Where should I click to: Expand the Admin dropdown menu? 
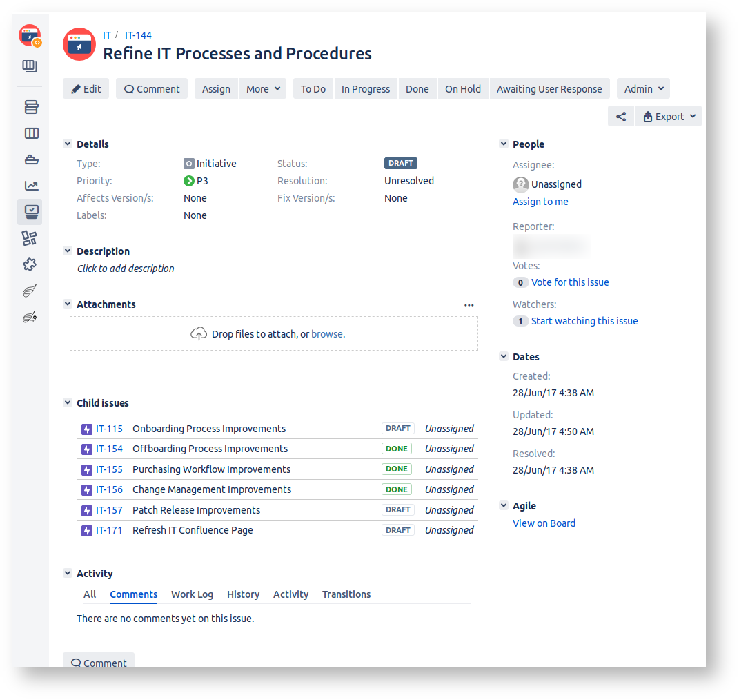pyautogui.click(x=643, y=89)
